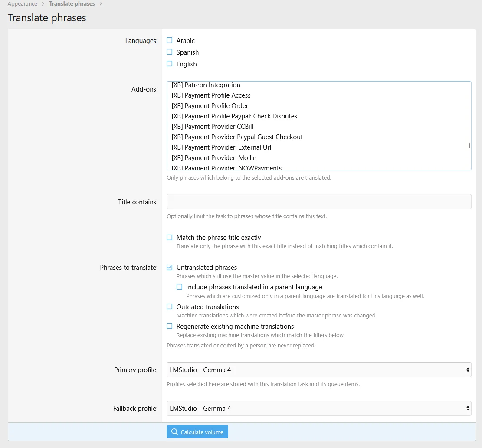The width and height of the screenshot is (482, 448).
Task: Check Outdated translations option
Action: coord(169,307)
